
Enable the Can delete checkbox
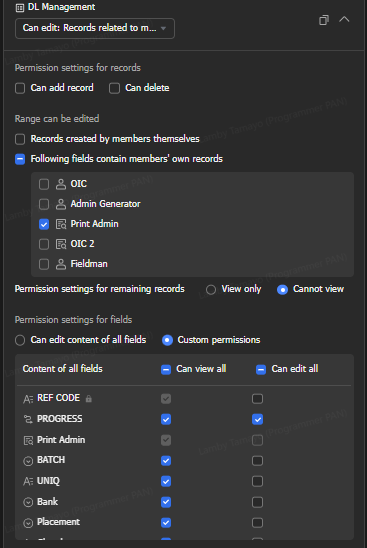point(114,88)
